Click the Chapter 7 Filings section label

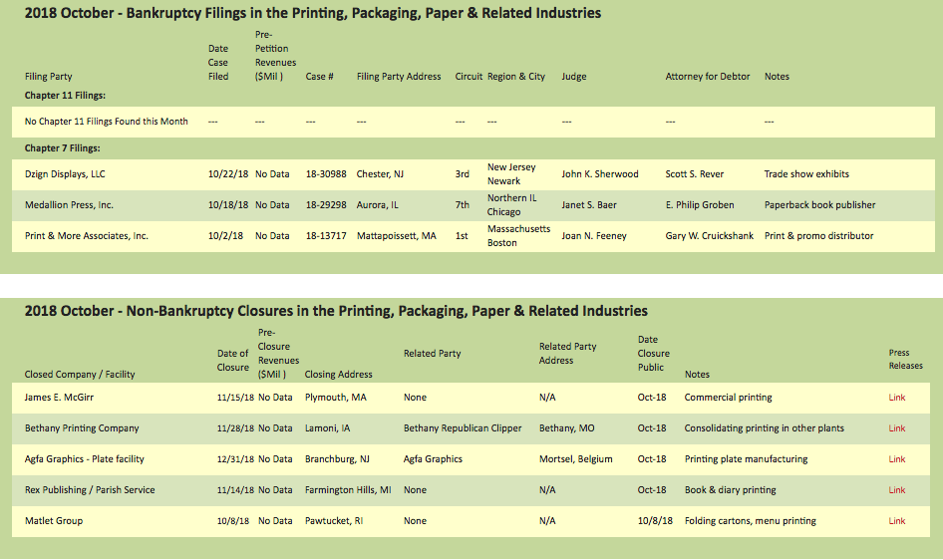click(63, 148)
